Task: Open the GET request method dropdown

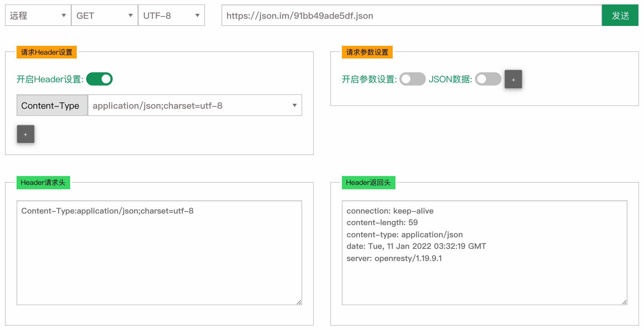Action: (x=105, y=15)
